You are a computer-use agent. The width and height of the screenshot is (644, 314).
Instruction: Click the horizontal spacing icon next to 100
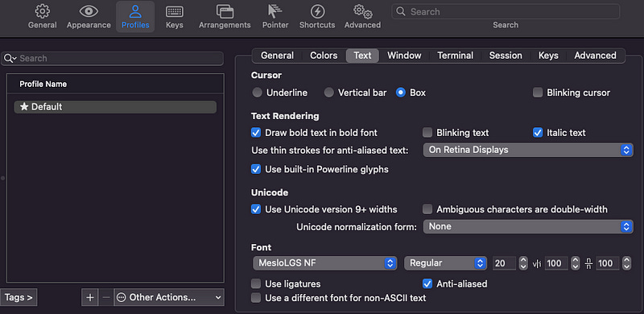(537, 263)
